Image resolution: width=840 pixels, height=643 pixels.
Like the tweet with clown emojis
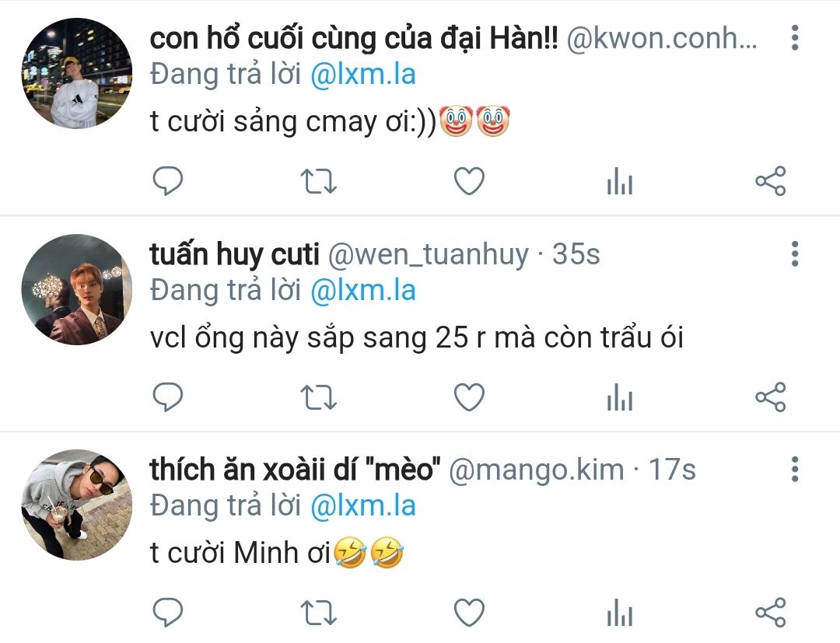tap(469, 181)
